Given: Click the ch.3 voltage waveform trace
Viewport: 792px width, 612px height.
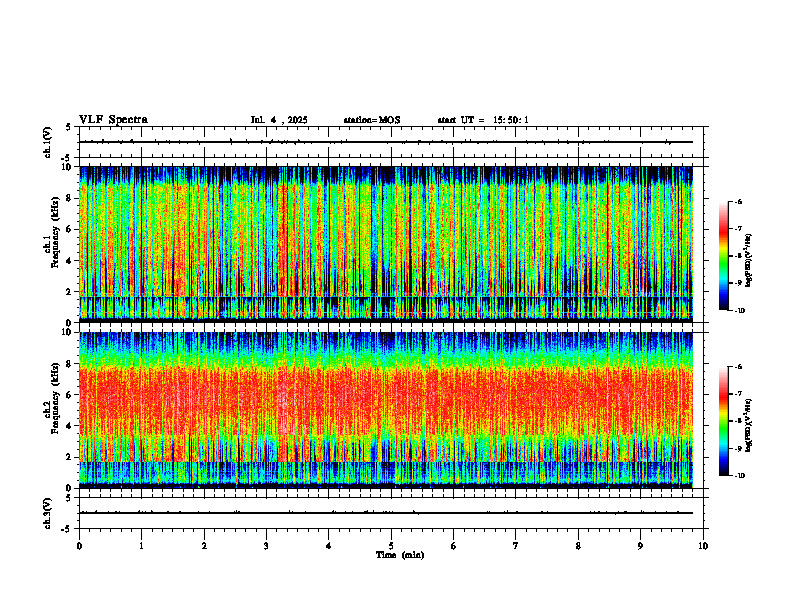Looking at the screenshot, I should pos(386,513).
